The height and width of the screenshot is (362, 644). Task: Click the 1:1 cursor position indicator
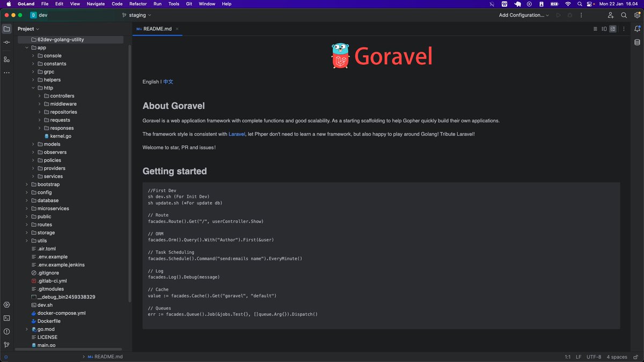click(x=568, y=357)
